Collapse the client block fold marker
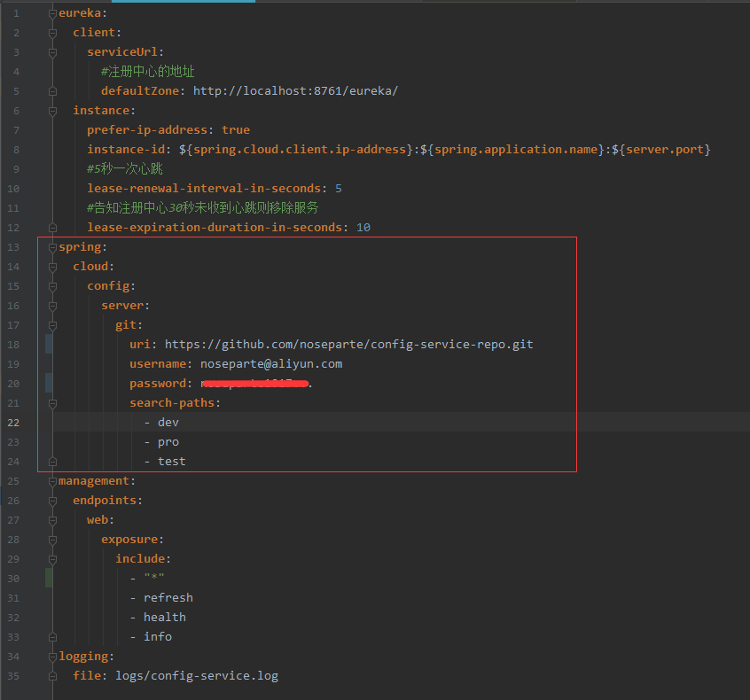 click(52, 33)
